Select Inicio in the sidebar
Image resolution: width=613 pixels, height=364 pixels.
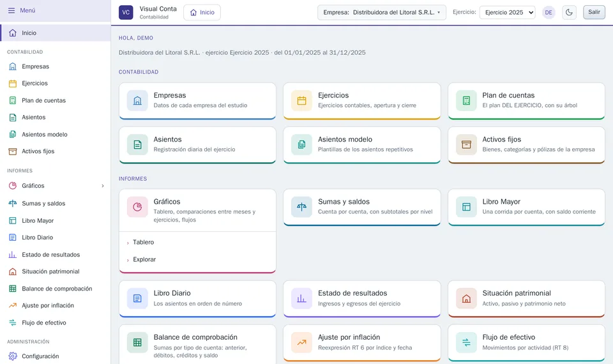pos(56,33)
